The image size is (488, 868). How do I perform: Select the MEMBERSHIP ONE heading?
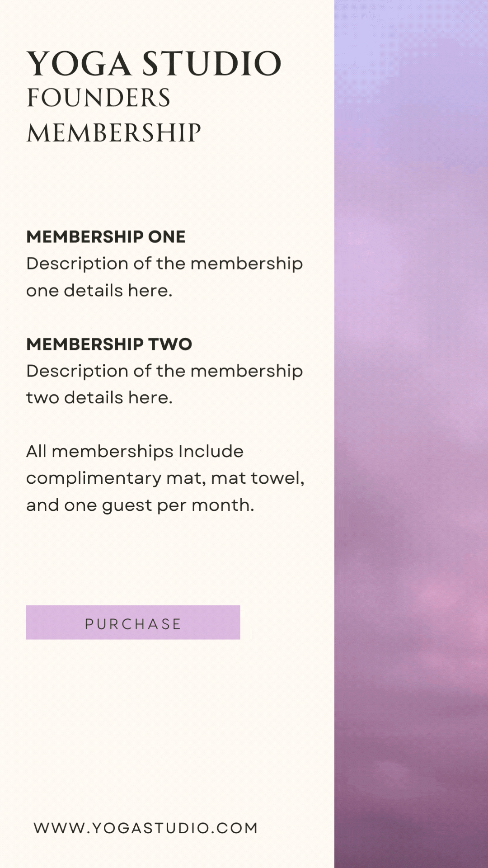106,236
